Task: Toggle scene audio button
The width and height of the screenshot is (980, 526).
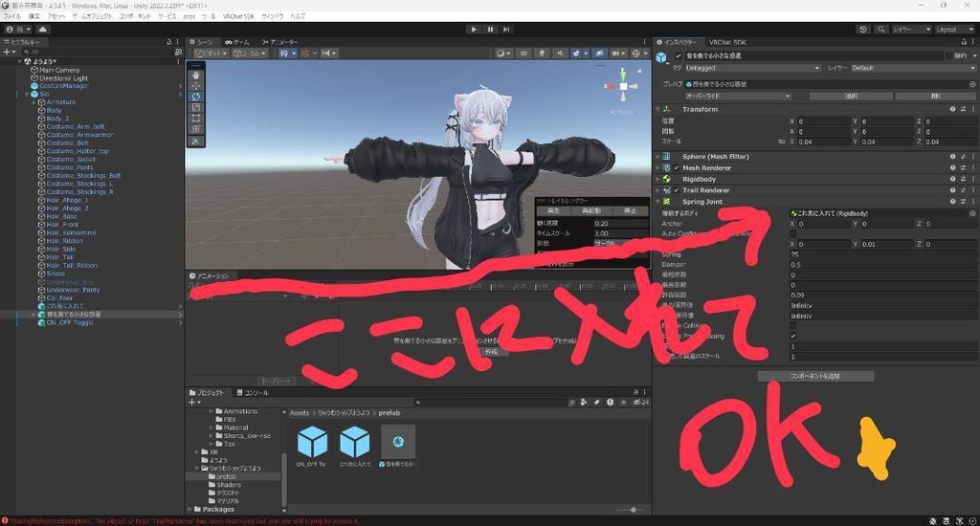Action: pos(560,54)
